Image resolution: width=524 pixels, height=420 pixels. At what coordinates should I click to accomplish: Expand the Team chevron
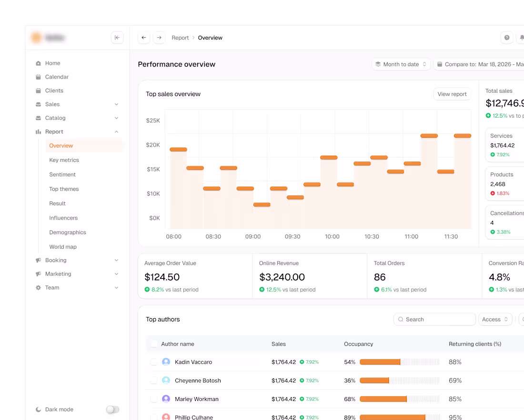(116, 287)
